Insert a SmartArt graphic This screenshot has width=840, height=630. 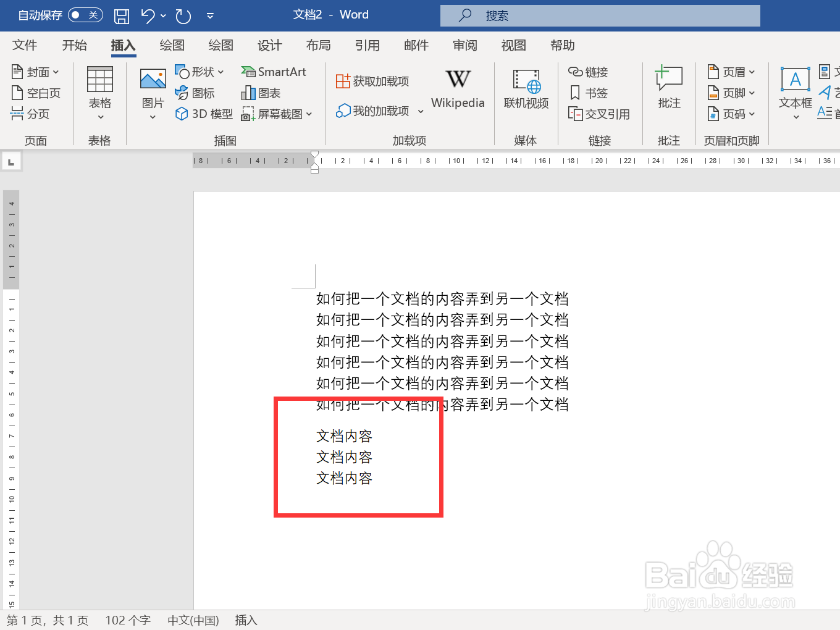pyautogui.click(x=274, y=72)
